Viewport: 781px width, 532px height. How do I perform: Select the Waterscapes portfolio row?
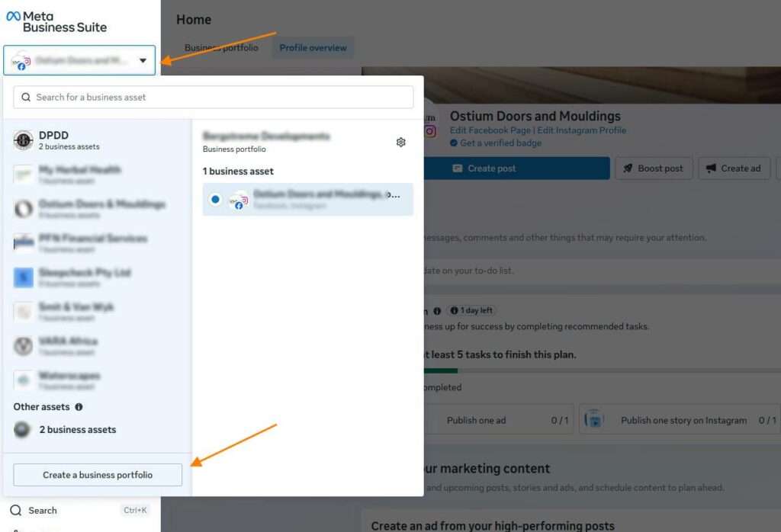(98, 380)
